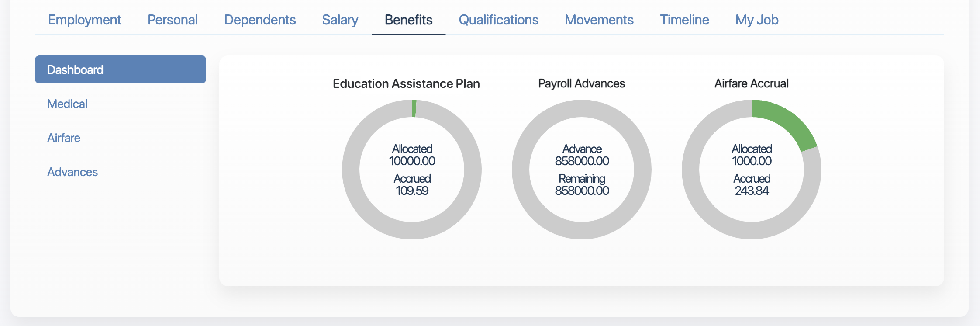Open the My Job tab
This screenshot has height=326, width=980.
(757, 20)
